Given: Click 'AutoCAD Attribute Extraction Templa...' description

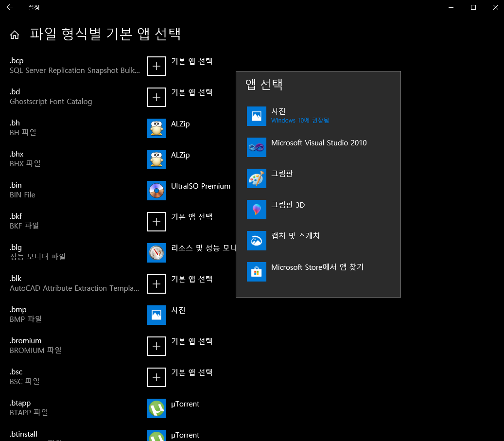Looking at the screenshot, I should pyautogui.click(x=74, y=288).
